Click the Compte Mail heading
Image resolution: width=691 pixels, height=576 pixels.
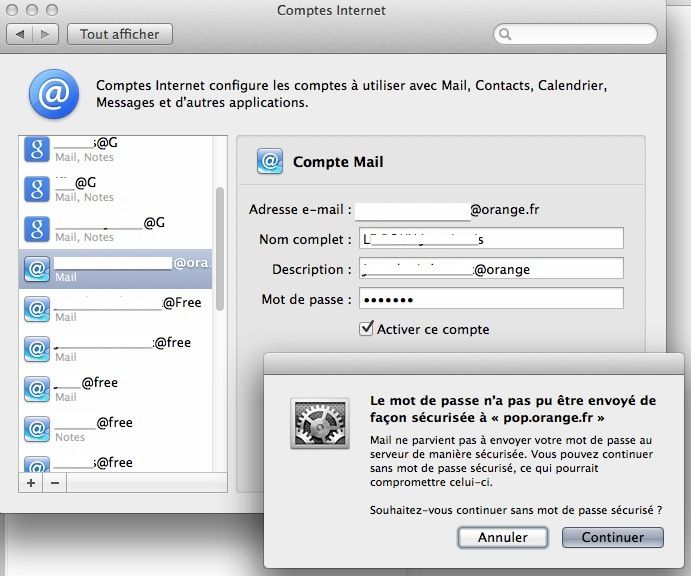pyautogui.click(x=338, y=162)
